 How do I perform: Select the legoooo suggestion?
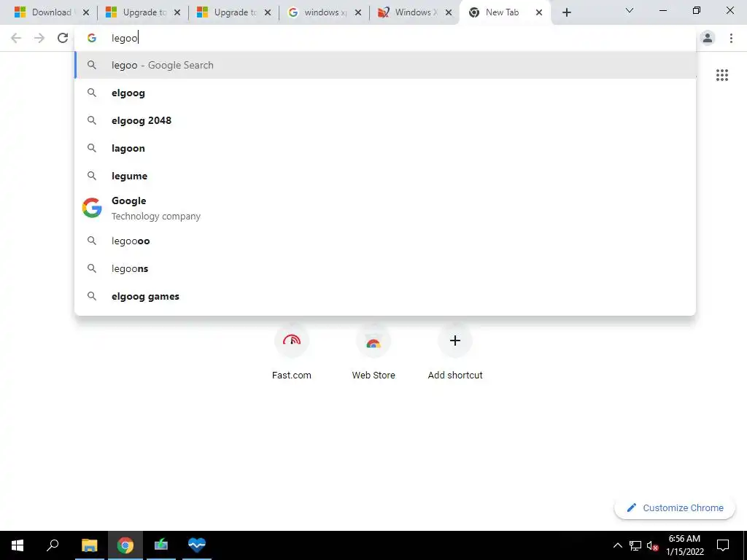(385, 241)
